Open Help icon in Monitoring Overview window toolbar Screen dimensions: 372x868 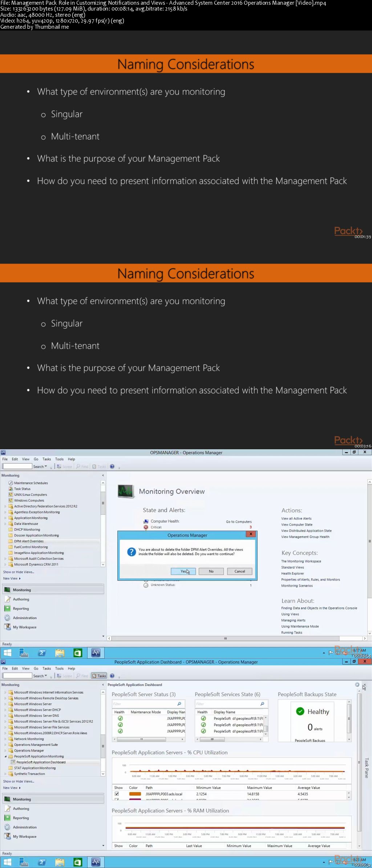tap(112, 466)
